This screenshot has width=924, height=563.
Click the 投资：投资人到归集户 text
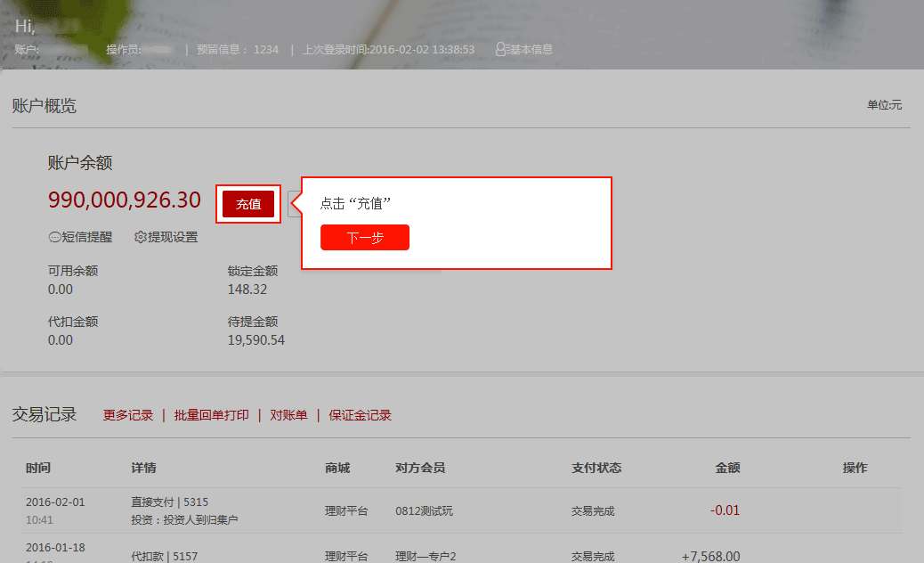pos(184,520)
